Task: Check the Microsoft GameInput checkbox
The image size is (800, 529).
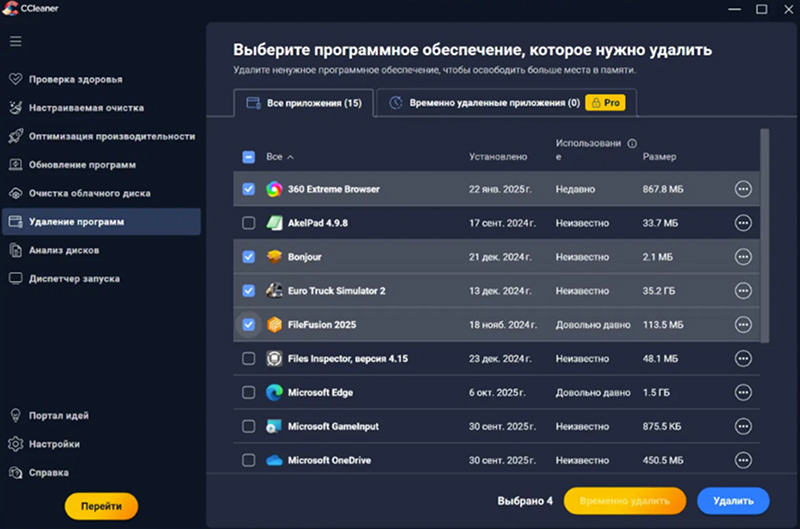Action: [x=248, y=426]
